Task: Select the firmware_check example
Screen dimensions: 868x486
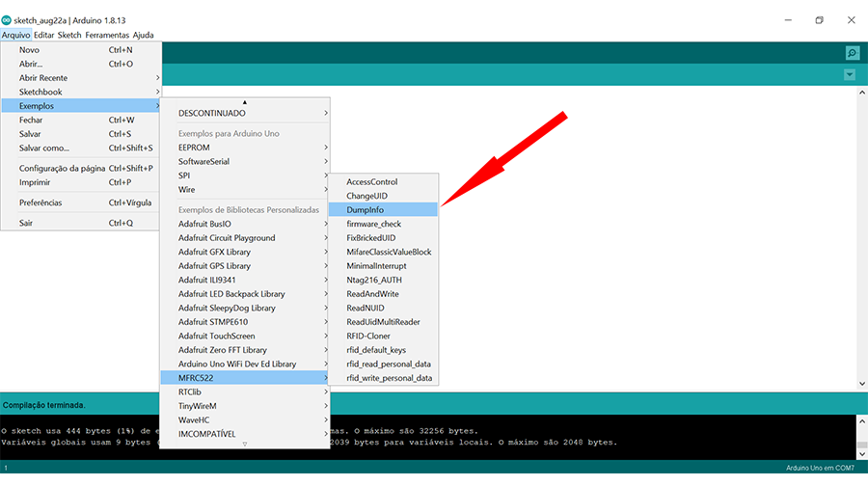Action: pos(373,224)
